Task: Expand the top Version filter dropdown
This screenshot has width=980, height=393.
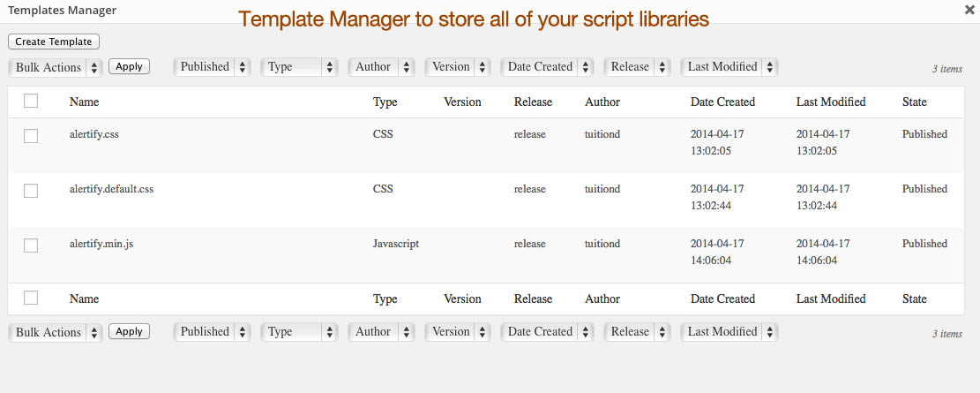Action: [x=459, y=67]
